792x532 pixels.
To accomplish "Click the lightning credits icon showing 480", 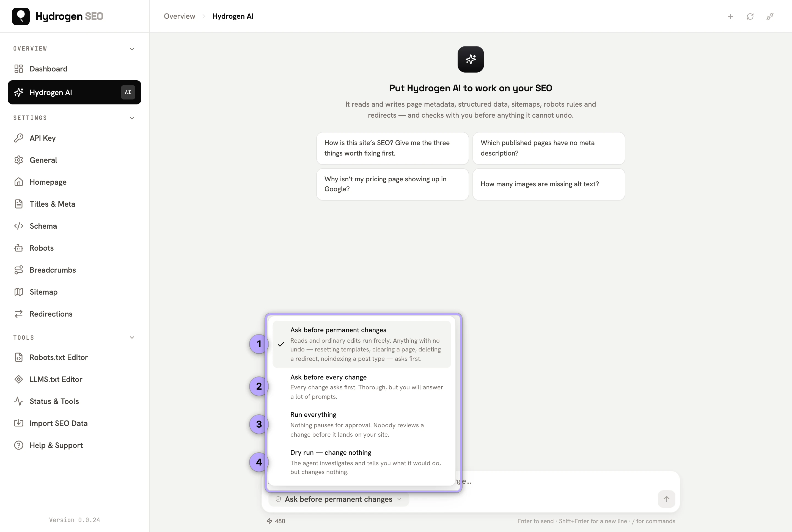I will [269, 521].
